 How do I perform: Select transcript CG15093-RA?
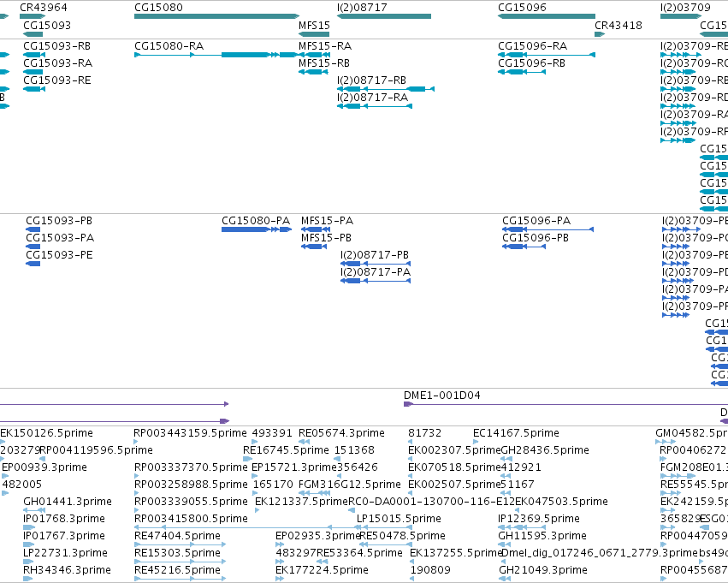coord(33,72)
